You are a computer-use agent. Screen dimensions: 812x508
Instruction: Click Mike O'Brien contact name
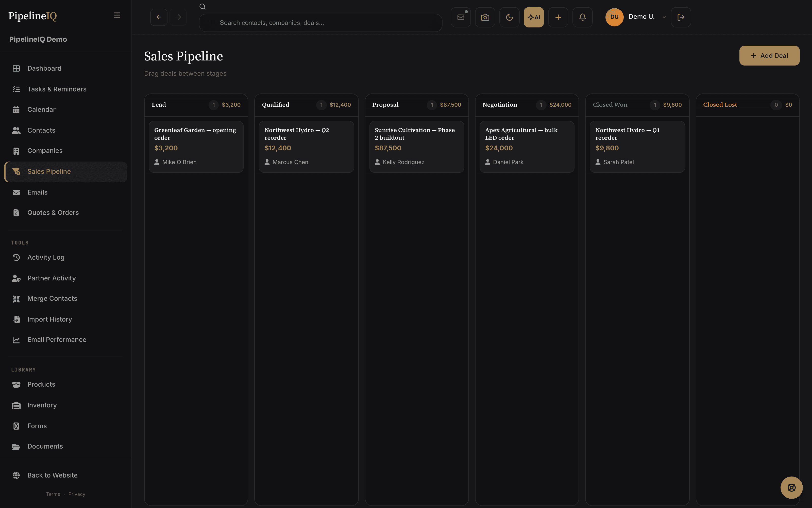click(179, 162)
